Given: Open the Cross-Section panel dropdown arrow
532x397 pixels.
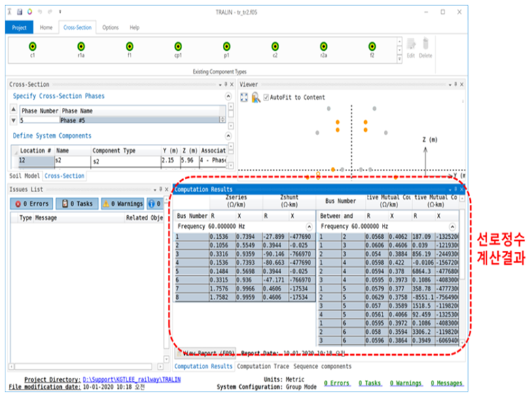Looking at the screenshot, I should pyautogui.click(x=220, y=85).
